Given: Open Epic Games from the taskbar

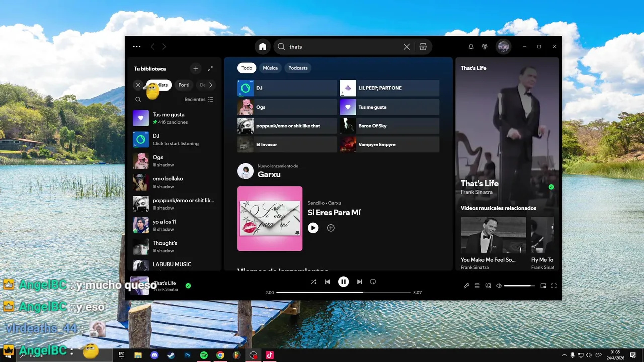Looking at the screenshot, I should tap(122, 355).
